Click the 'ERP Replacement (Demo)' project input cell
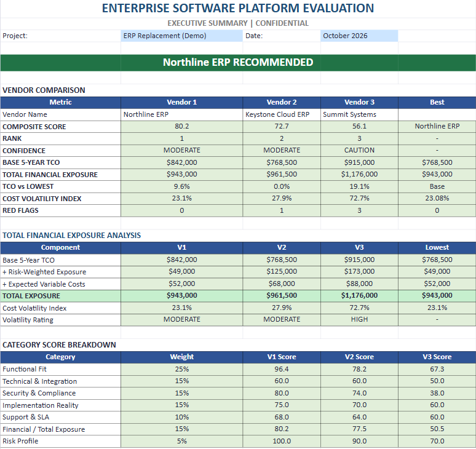 coord(181,36)
